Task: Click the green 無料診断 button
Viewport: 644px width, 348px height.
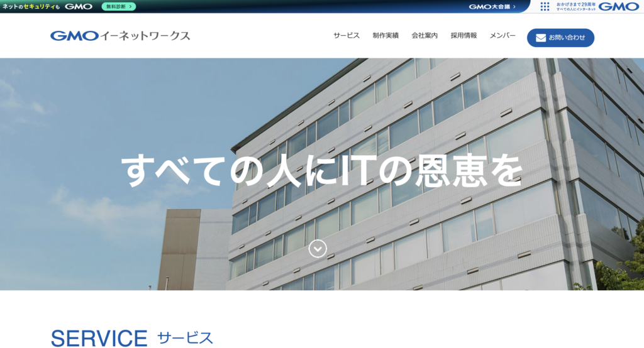Action: [x=118, y=6]
